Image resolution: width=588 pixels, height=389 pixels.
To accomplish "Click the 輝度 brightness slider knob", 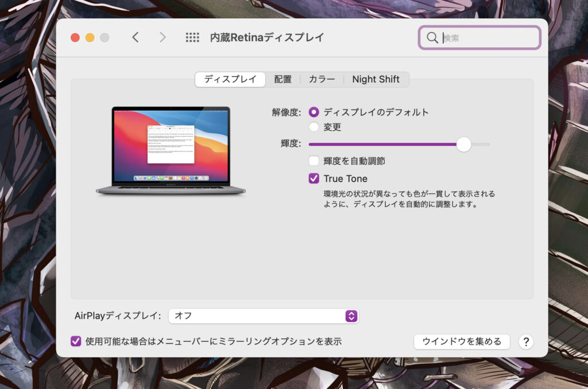I will tap(464, 144).
